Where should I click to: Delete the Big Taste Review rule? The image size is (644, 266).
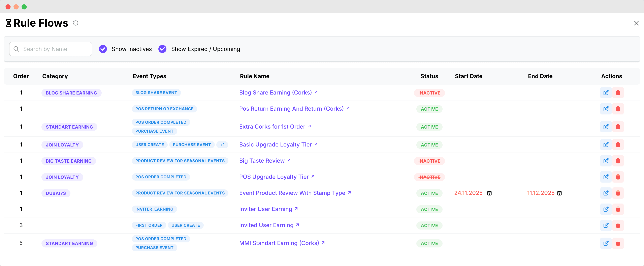pyautogui.click(x=618, y=161)
